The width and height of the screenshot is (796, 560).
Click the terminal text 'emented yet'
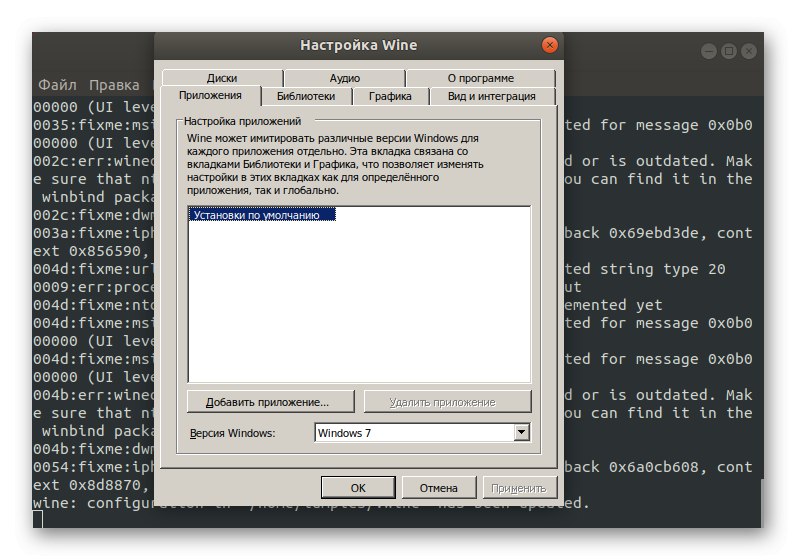click(x=613, y=305)
